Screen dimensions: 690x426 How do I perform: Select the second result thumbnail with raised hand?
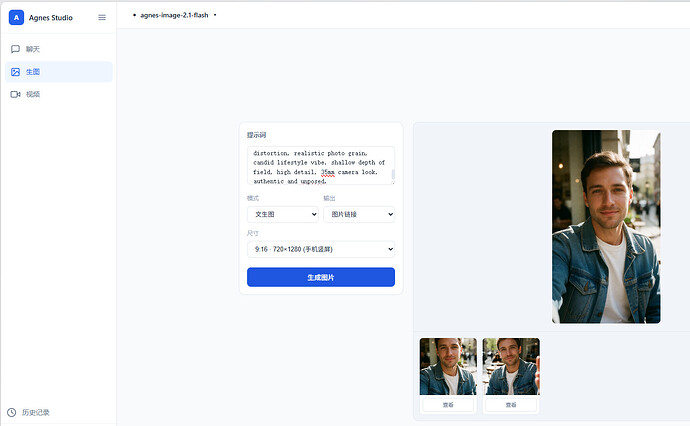click(x=511, y=366)
